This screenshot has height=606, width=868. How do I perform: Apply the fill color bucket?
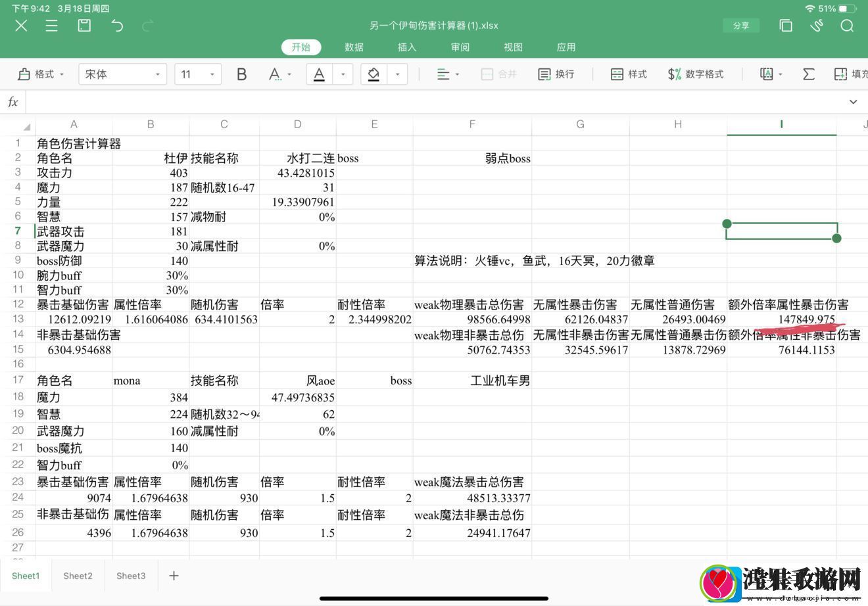[x=374, y=74]
